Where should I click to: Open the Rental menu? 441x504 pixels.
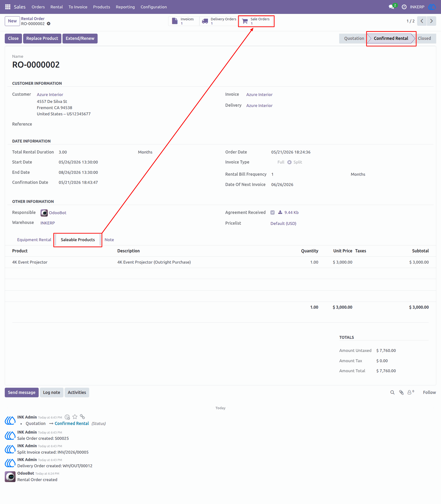[57, 7]
